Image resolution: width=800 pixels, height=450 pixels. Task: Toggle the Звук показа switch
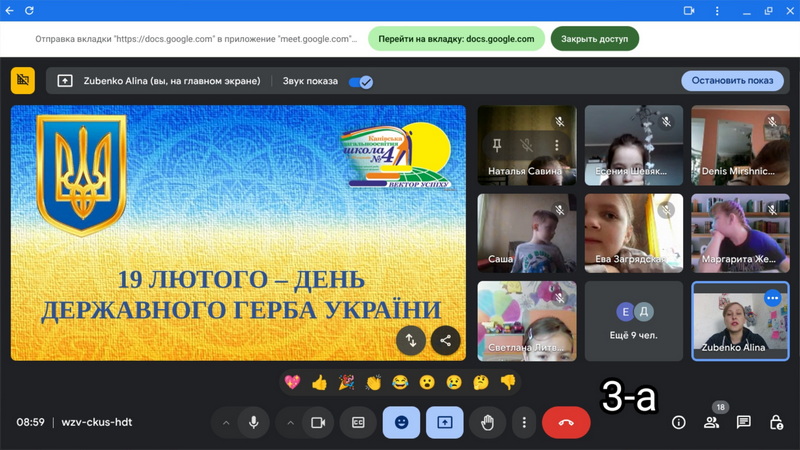click(x=360, y=82)
